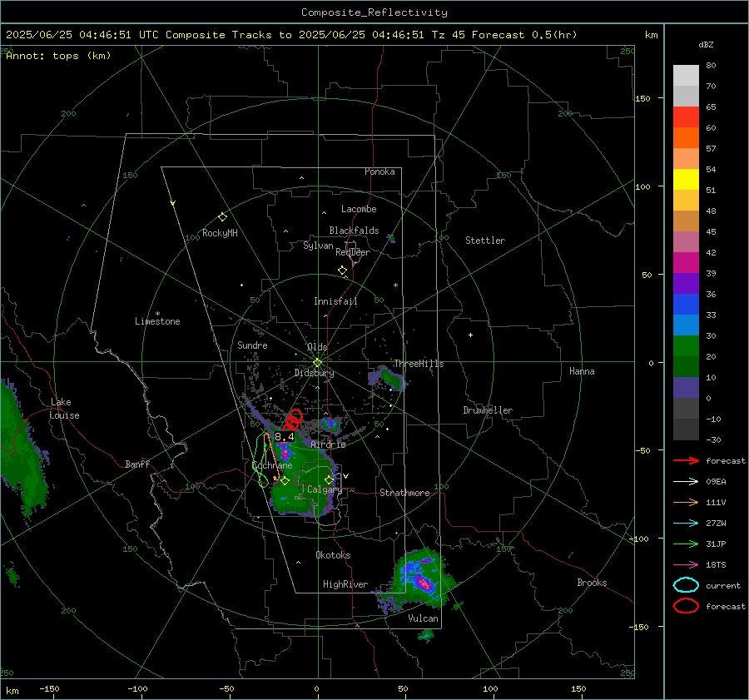Pick the bright green 20-30 dBZ swatch
749x700 pixels.
(x=686, y=346)
